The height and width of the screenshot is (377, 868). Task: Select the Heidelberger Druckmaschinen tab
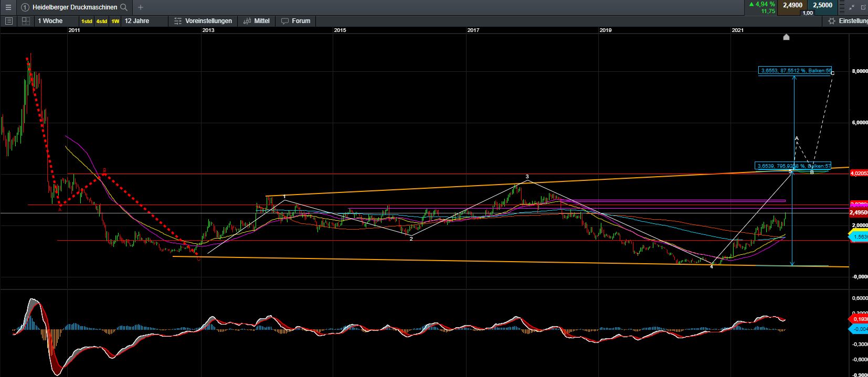[x=75, y=7]
